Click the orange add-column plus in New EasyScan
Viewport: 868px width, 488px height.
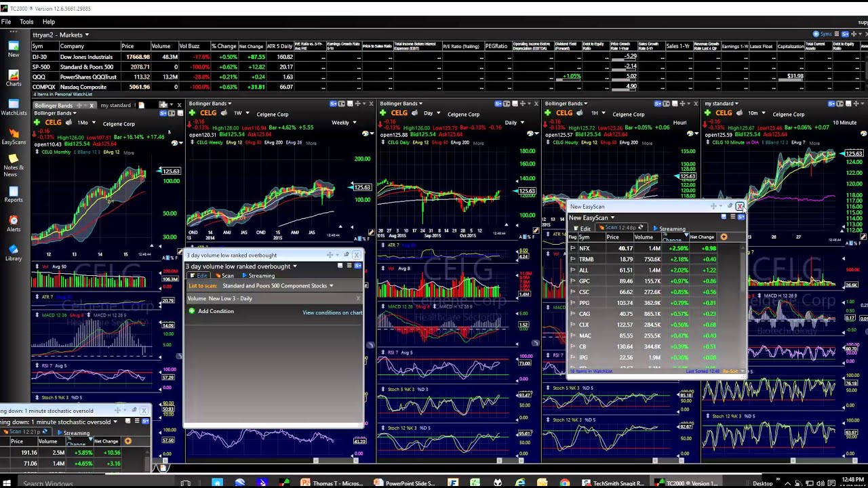[x=724, y=237]
